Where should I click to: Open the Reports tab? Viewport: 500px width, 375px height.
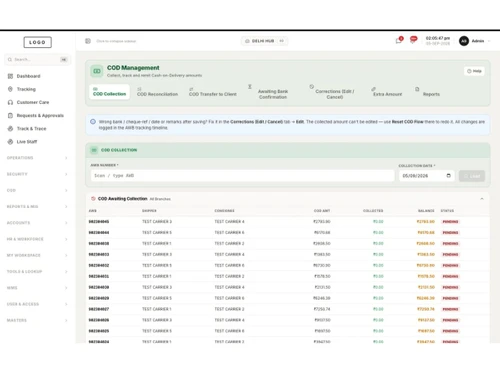click(x=428, y=92)
